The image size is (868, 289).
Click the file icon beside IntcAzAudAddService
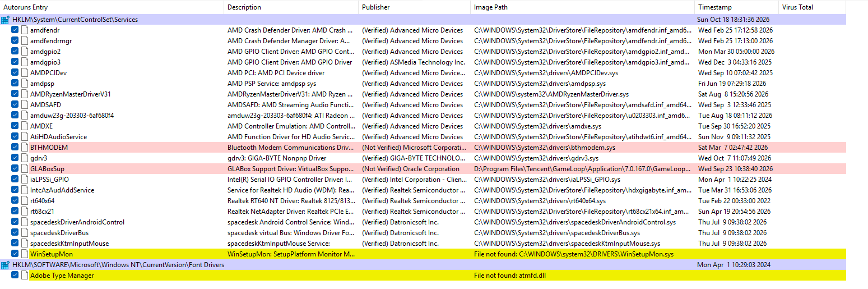pos(25,190)
